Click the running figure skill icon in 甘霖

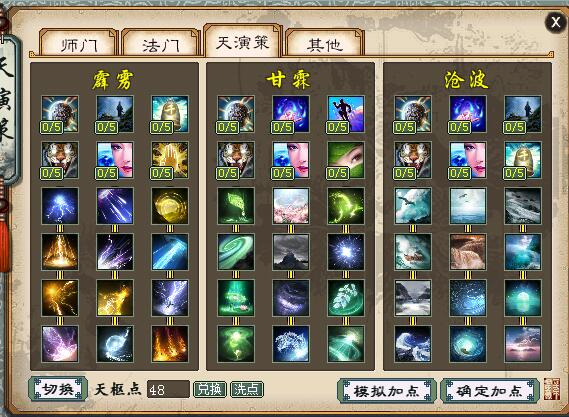346,114
